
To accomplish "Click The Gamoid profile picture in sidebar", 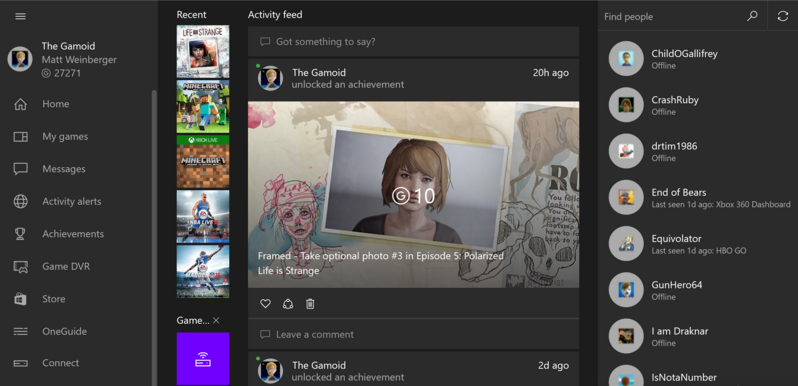I will coord(20,59).
